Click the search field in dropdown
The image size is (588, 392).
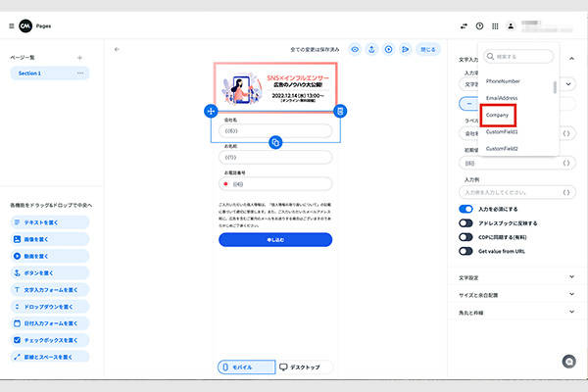(520, 57)
